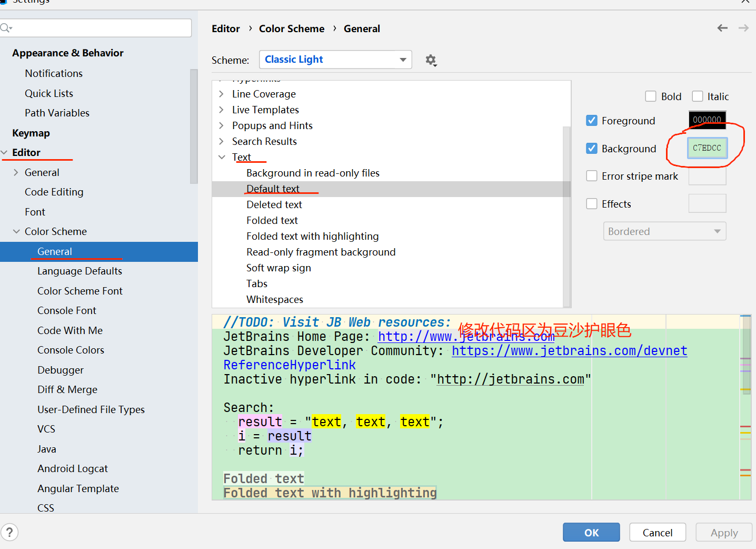Uncheck the Foreground checkbox
This screenshot has height=549, width=756.
pos(592,121)
